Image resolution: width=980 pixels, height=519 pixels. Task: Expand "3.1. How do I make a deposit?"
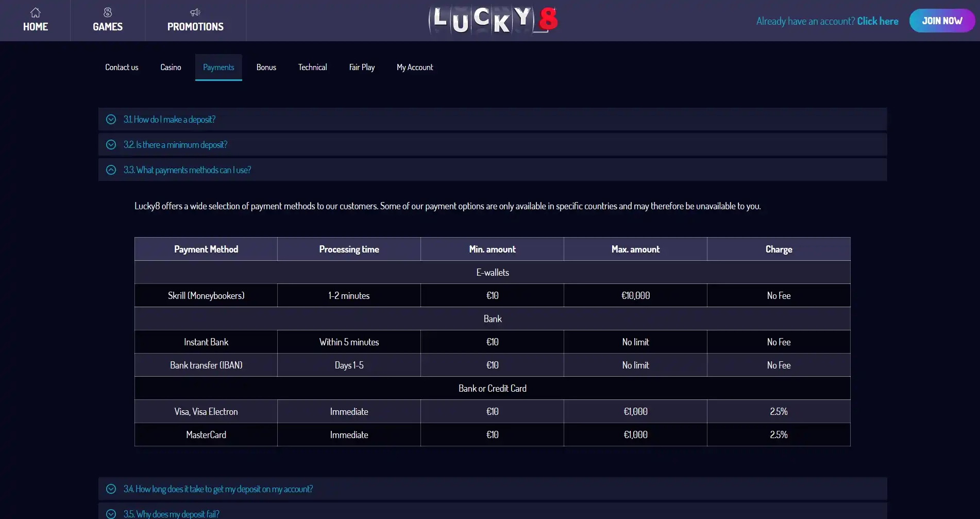click(x=170, y=120)
